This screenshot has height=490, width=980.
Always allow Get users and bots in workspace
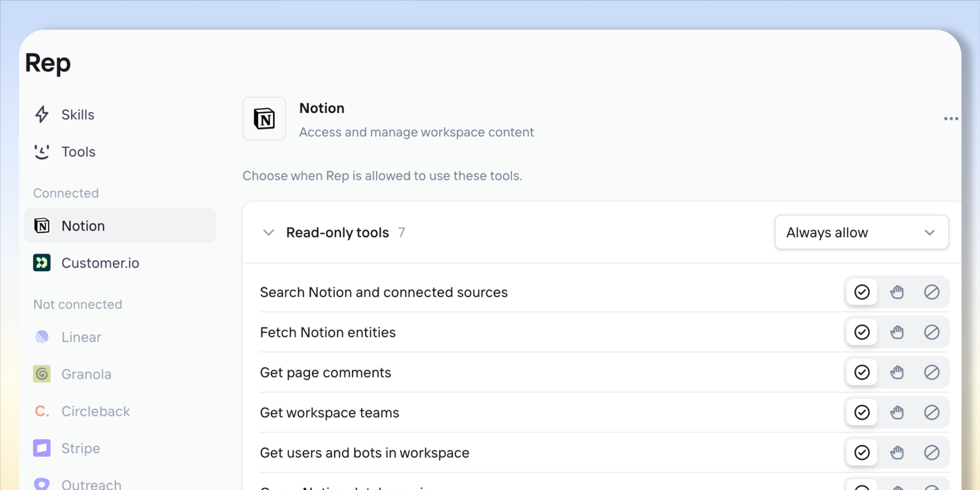pos(862,453)
